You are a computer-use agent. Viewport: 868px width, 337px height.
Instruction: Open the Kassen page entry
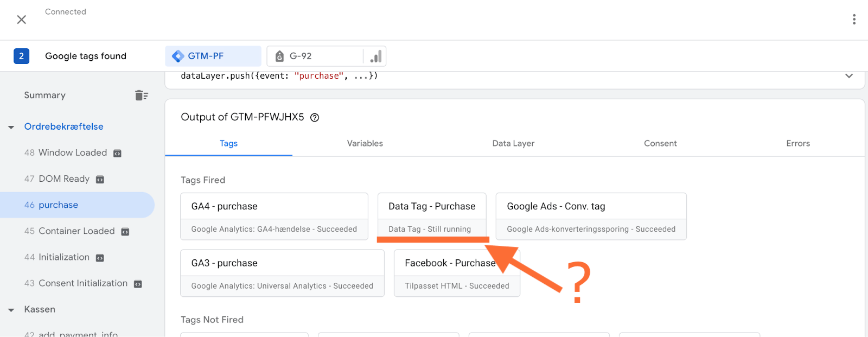pos(40,309)
